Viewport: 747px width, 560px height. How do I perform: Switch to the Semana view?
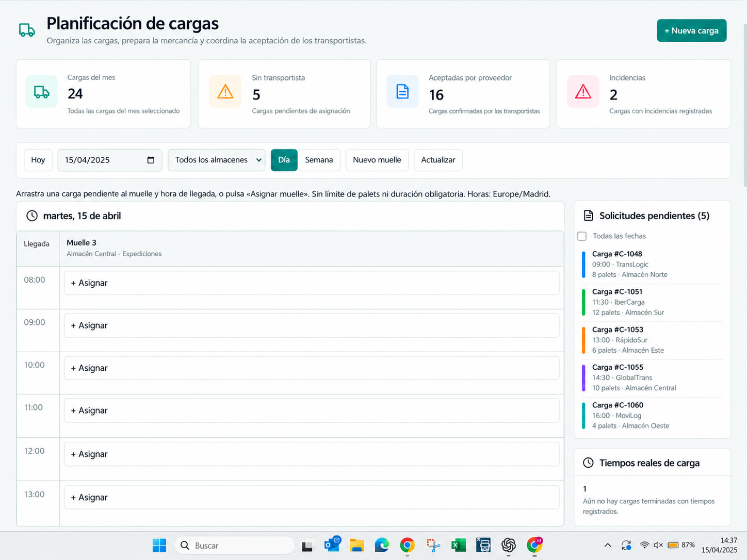click(319, 160)
